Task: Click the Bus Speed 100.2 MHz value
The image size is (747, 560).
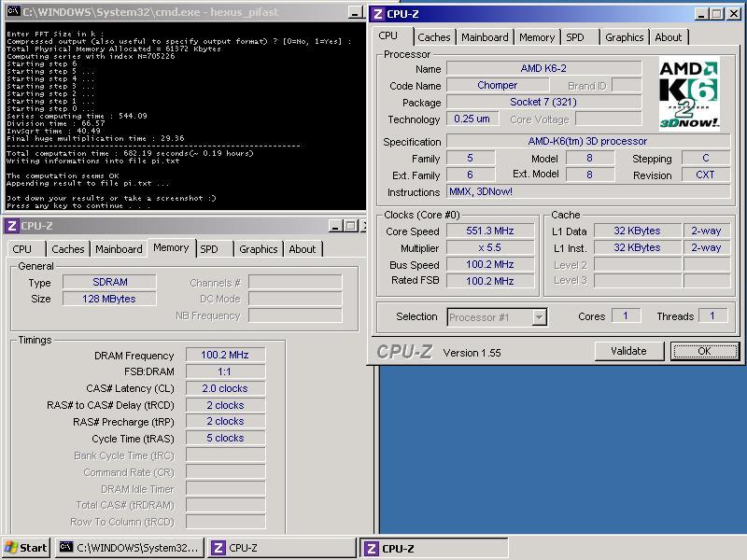Action: pos(490,264)
